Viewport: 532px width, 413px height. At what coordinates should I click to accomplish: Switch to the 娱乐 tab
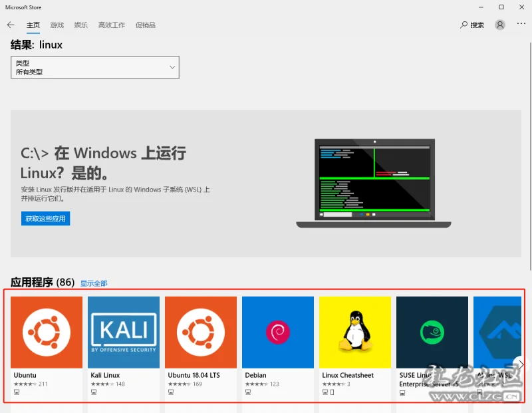pos(80,25)
